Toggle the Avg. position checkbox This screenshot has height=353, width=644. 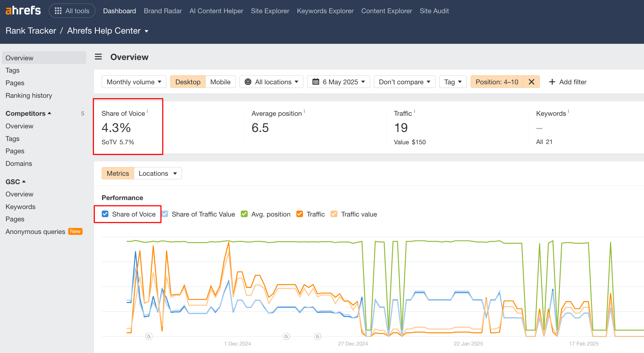pos(244,214)
